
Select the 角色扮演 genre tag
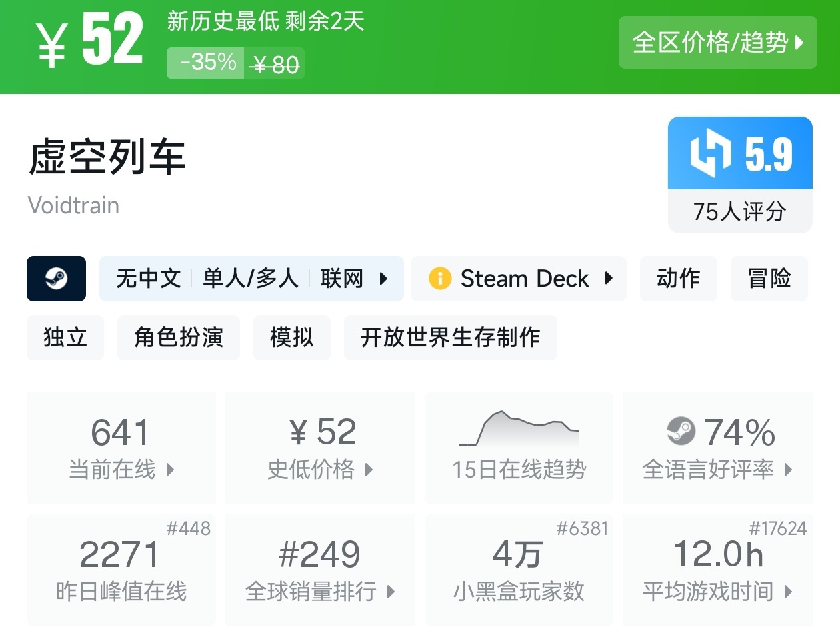click(x=179, y=338)
